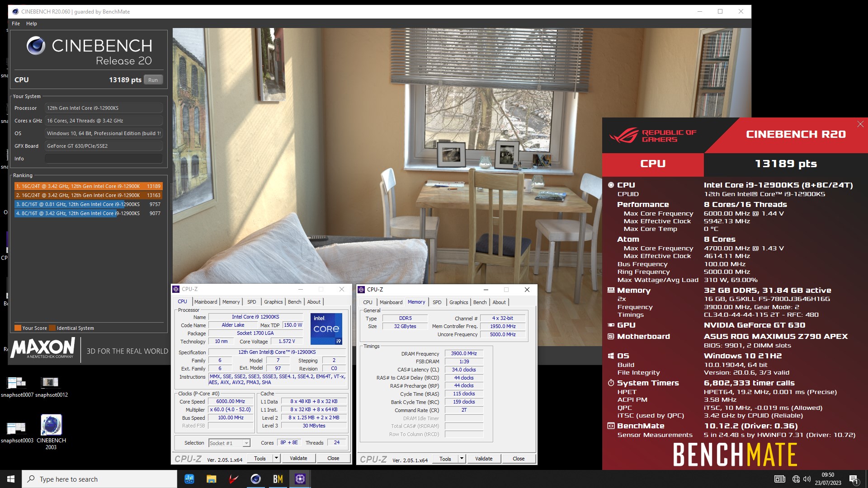
Task: Open SPD tab in Memory CPU-Z window
Action: [x=437, y=302]
